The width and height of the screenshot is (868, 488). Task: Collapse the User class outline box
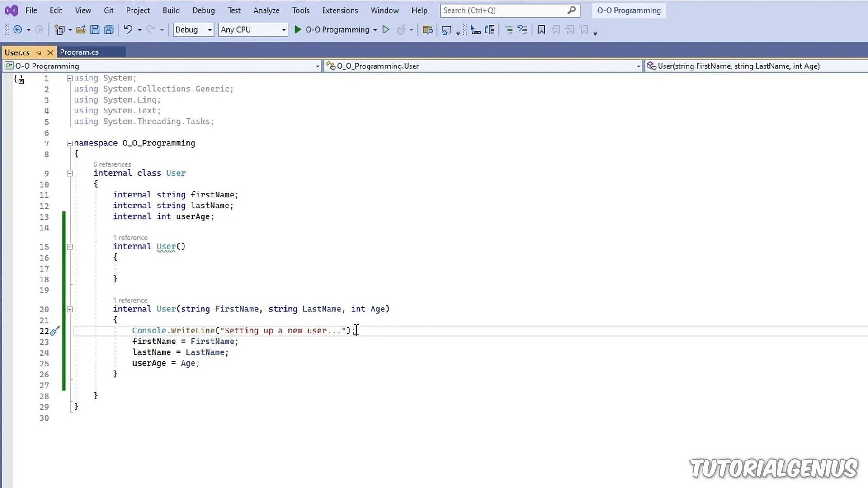pos(70,174)
